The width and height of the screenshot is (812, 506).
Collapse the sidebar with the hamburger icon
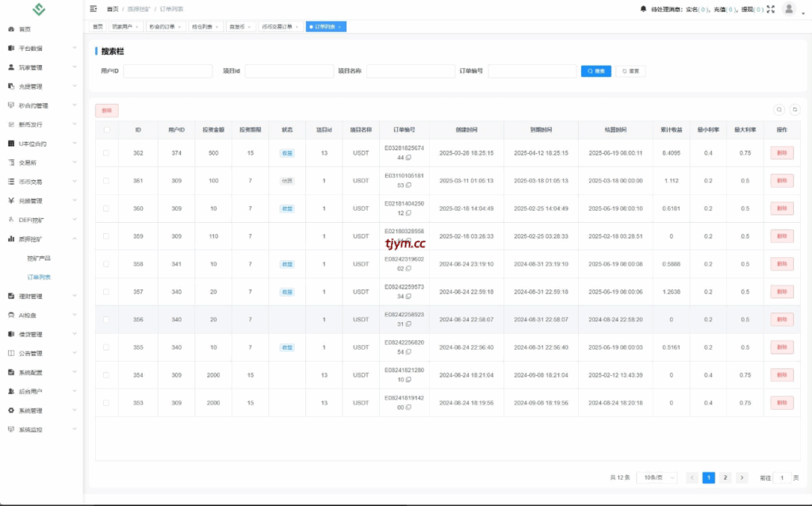pos(94,9)
